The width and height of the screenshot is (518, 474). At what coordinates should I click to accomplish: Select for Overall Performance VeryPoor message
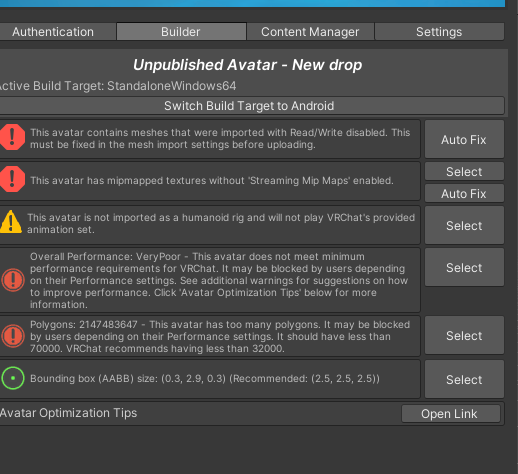coord(464,267)
